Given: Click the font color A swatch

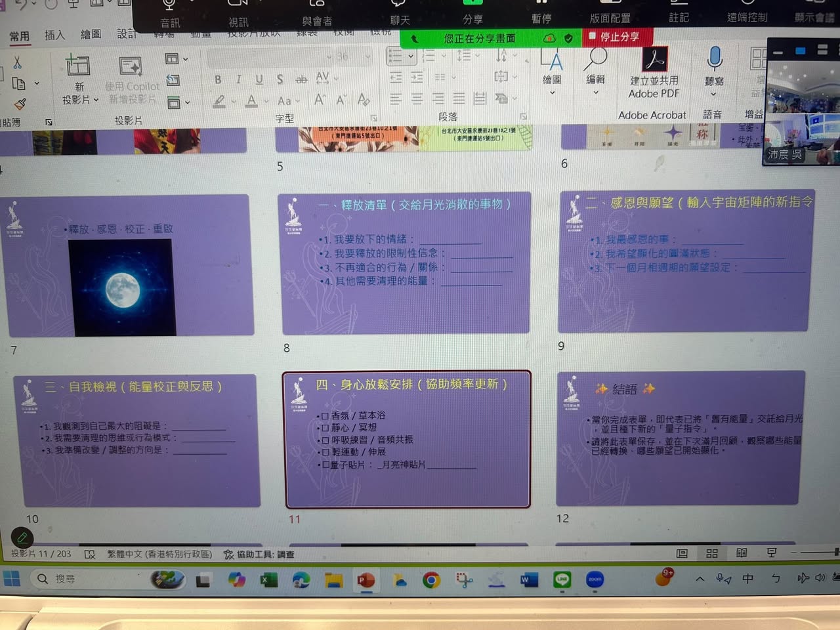Looking at the screenshot, I should (251, 101).
